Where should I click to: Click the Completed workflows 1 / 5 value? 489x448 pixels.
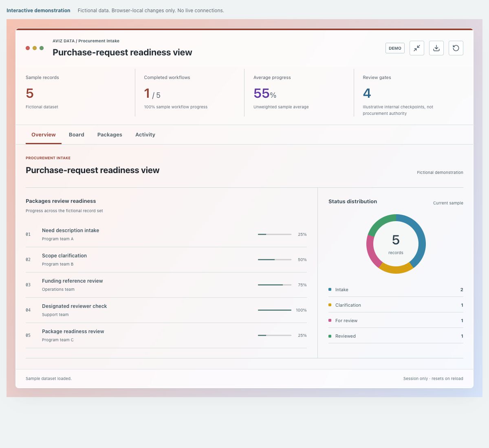point(152,94)
